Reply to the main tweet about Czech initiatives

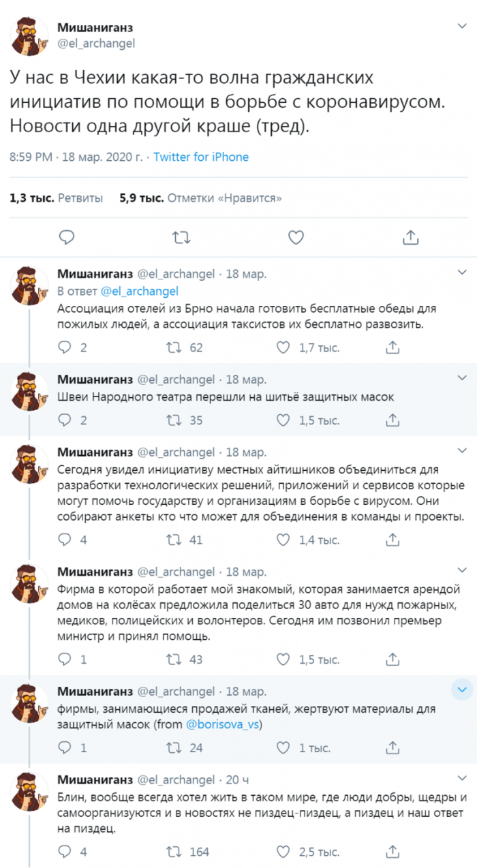click(66, 237)
